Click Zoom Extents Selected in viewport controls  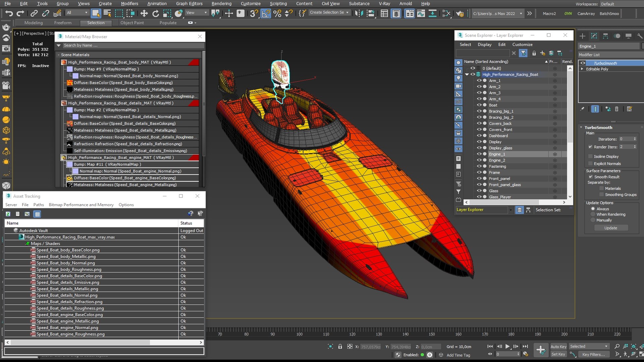coord(634,346)
